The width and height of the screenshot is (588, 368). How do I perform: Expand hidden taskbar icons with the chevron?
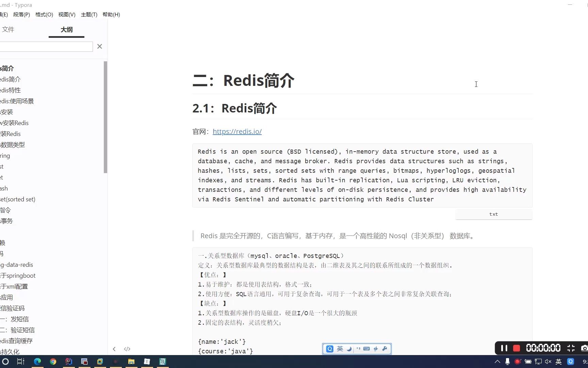497,362
